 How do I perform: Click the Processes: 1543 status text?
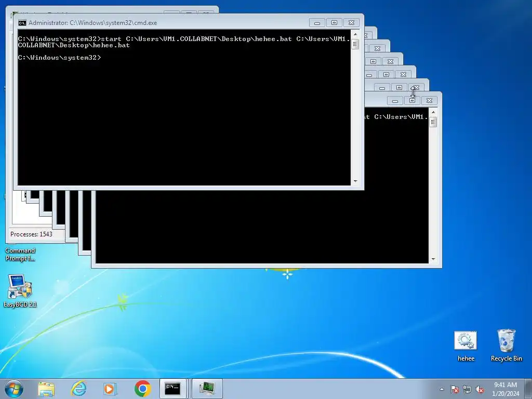click(31, 234)
